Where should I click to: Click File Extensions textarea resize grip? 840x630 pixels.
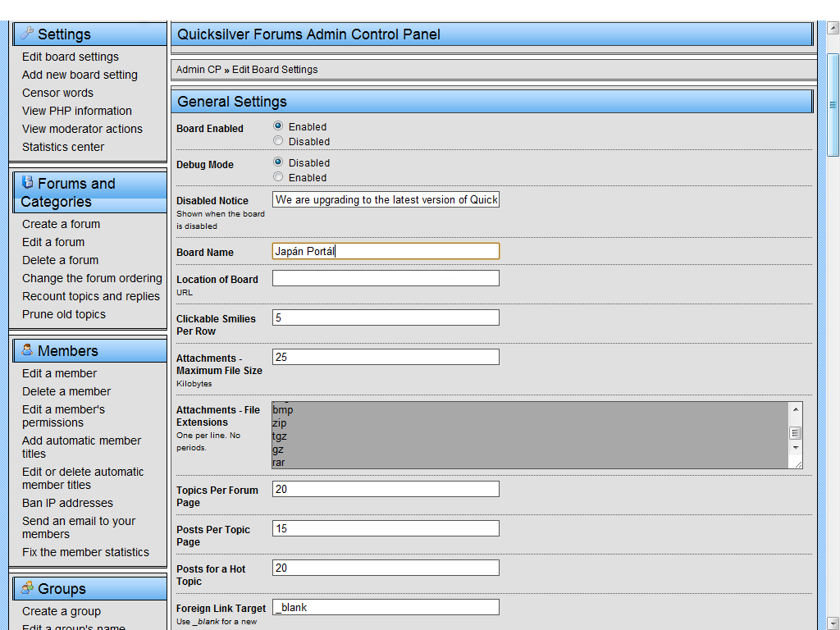coord(797,464)
